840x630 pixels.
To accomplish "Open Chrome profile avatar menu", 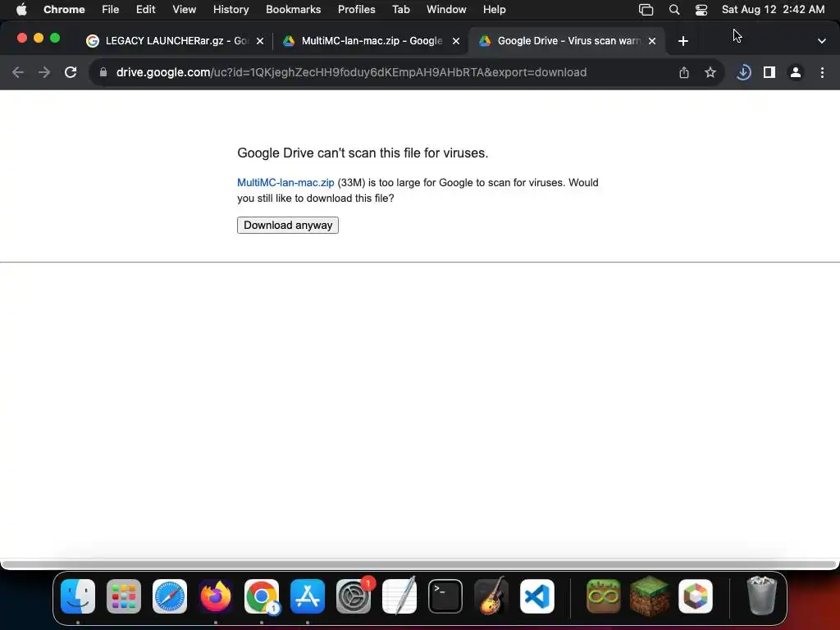I will tap(796, 72).
